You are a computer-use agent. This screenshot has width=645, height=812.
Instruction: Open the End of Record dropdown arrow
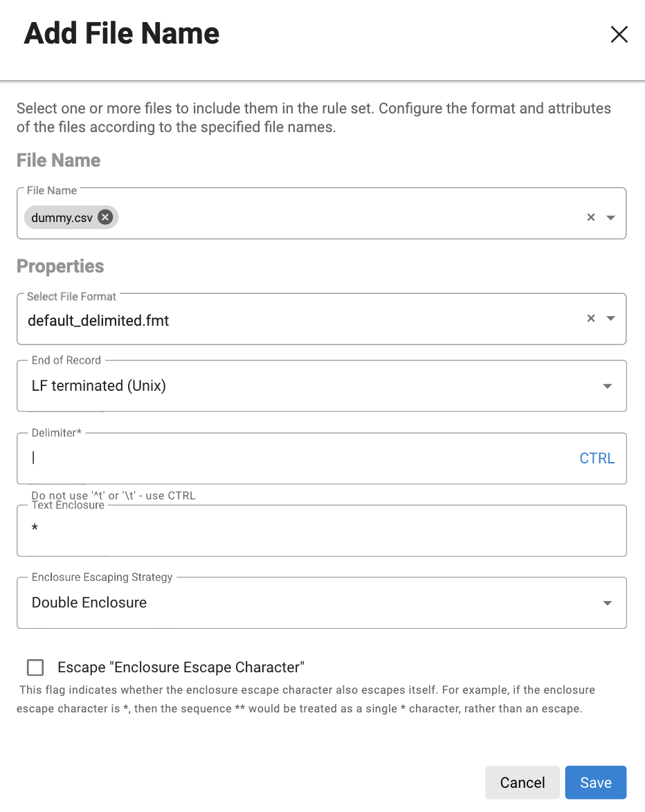pos(607,386)
